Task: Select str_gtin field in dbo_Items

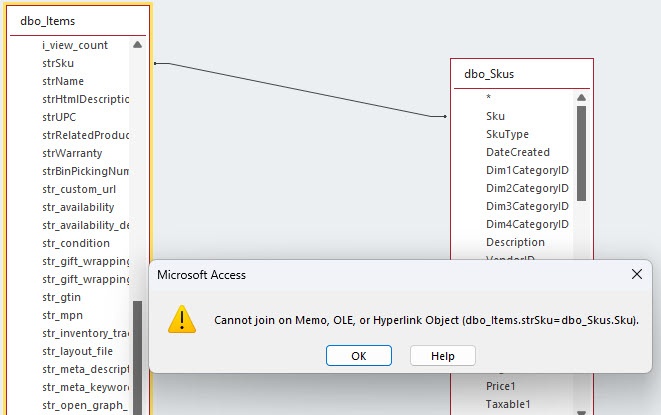Action: (62, 297)
